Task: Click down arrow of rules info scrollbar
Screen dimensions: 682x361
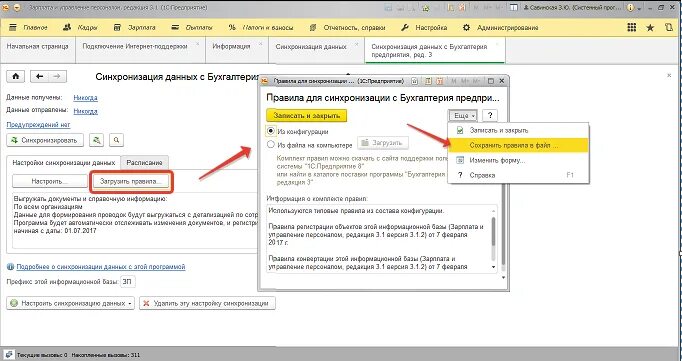Action: pos(493,267)
